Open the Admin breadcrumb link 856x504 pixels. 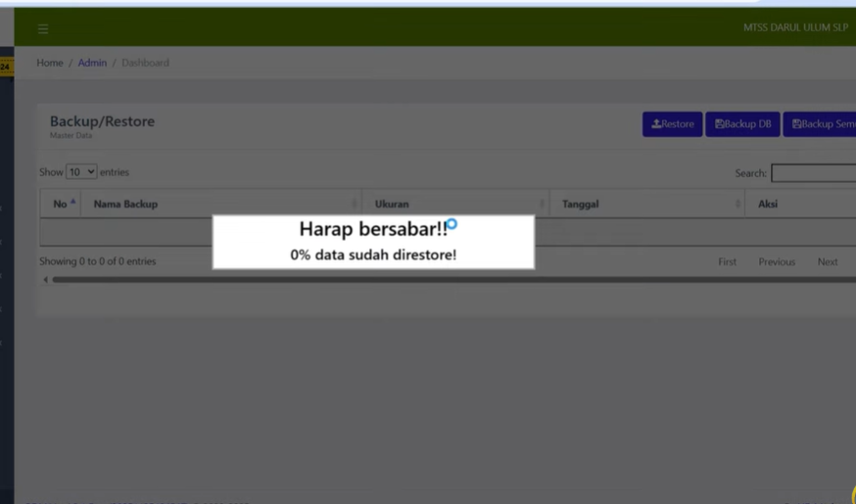point(92,63)
